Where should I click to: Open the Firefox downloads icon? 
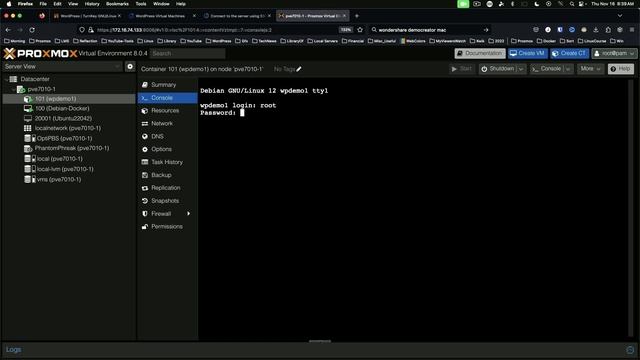[596, 30]
